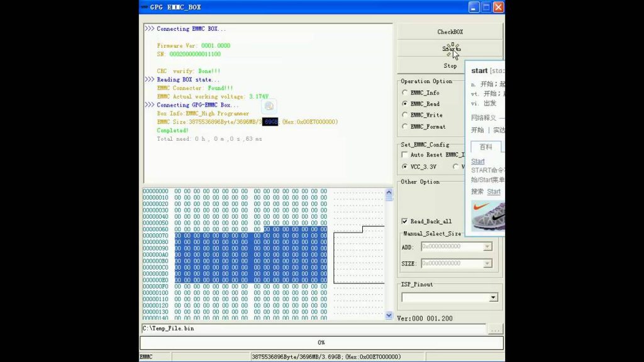Image resolution: width=644 pixels, height=362 pixels.
Task: Click hex address row 00000000
Action: click(x=155, y=191)
